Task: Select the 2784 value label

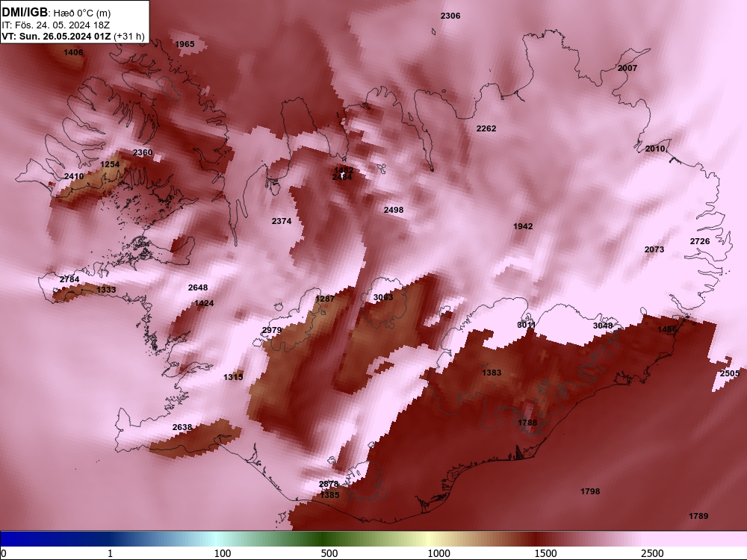Action: pos(69,279)
